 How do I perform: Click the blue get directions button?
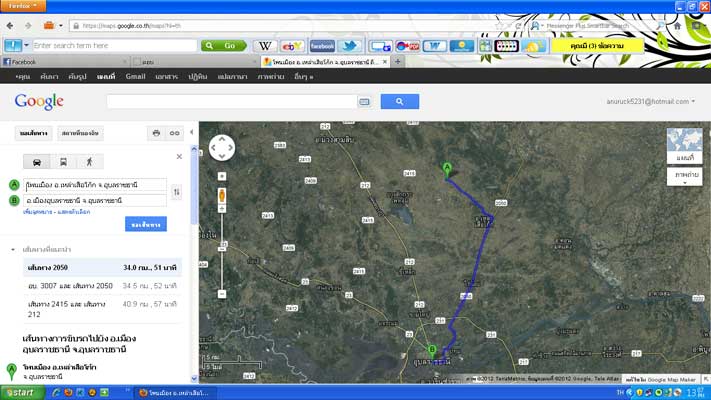(x=146, y=224)
